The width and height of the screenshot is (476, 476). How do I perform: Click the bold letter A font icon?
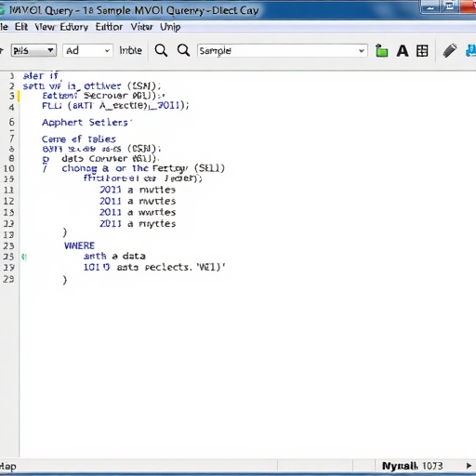point(403,51)
